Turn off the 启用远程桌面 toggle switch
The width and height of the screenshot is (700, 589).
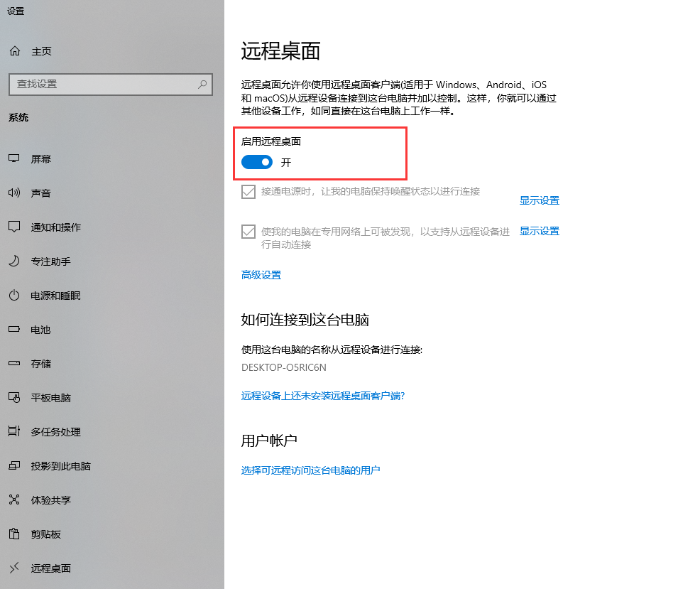257,162
